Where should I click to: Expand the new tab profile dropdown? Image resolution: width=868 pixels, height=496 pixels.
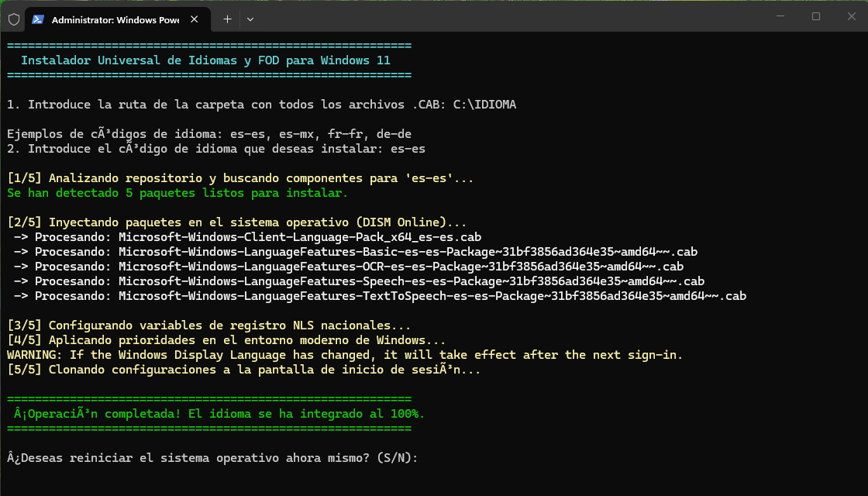[x=250, y=19]
